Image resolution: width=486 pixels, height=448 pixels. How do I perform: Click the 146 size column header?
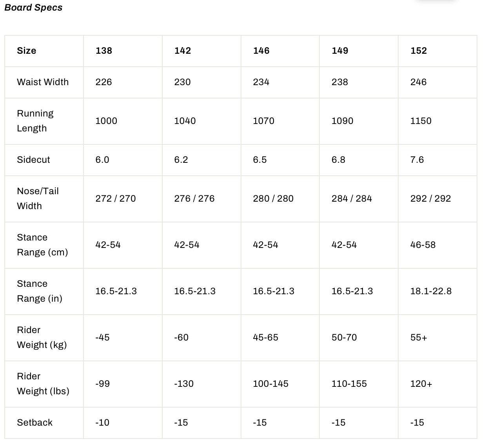(x=261, y=51)
